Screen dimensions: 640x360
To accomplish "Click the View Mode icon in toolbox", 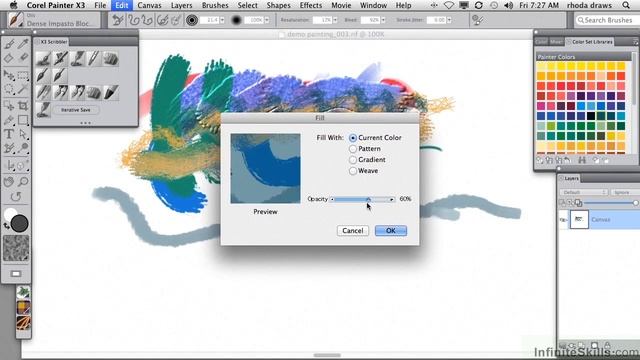I will (16, 273).
